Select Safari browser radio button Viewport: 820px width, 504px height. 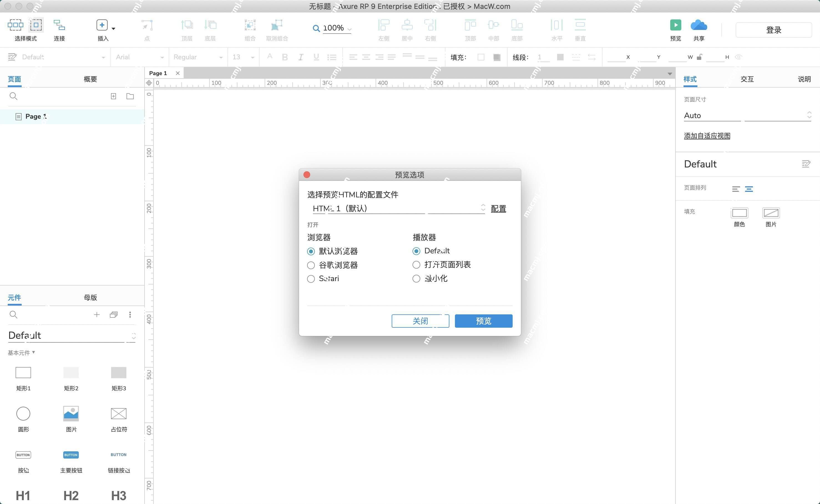tap(311, 279)
